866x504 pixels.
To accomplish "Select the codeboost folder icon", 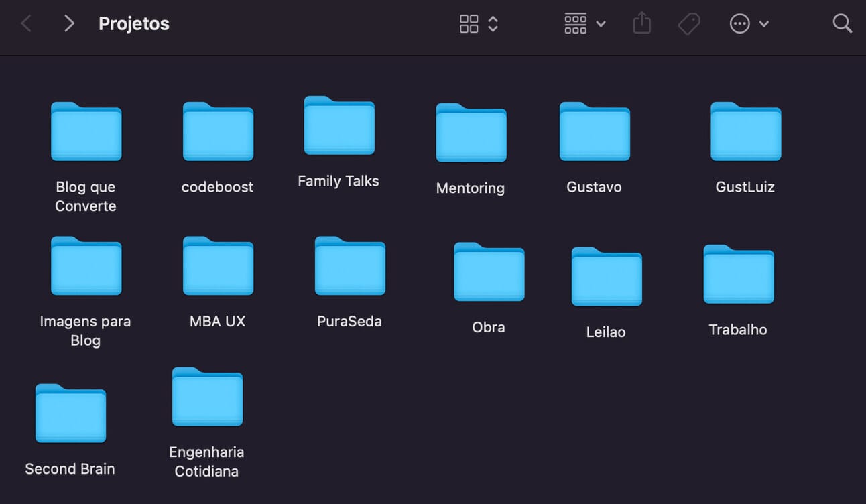I will [x=218, y=131].
